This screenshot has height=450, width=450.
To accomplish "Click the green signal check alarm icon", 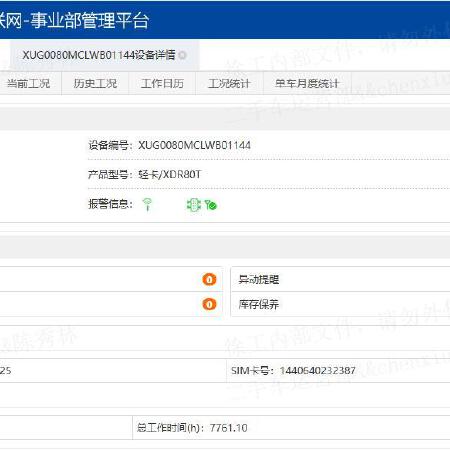I will click(x=211, y=205).
